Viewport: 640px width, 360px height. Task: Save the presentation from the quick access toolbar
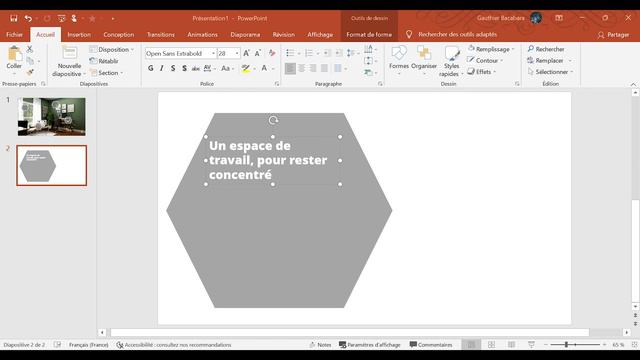pyautogui.click(x=13, y=18)
